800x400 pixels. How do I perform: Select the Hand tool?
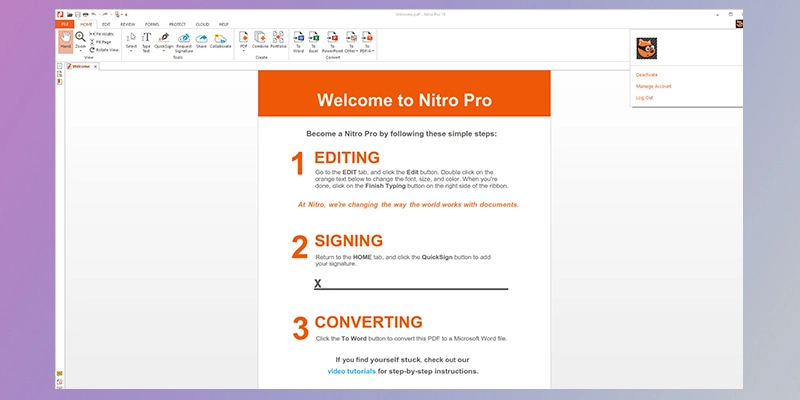click(x=65, y=42)
